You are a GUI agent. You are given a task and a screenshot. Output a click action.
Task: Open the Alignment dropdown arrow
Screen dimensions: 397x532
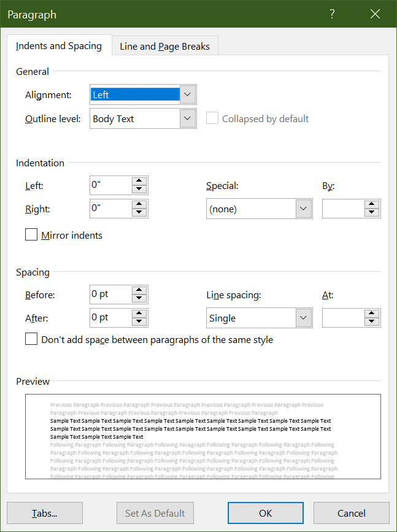(x=188, y=94)
